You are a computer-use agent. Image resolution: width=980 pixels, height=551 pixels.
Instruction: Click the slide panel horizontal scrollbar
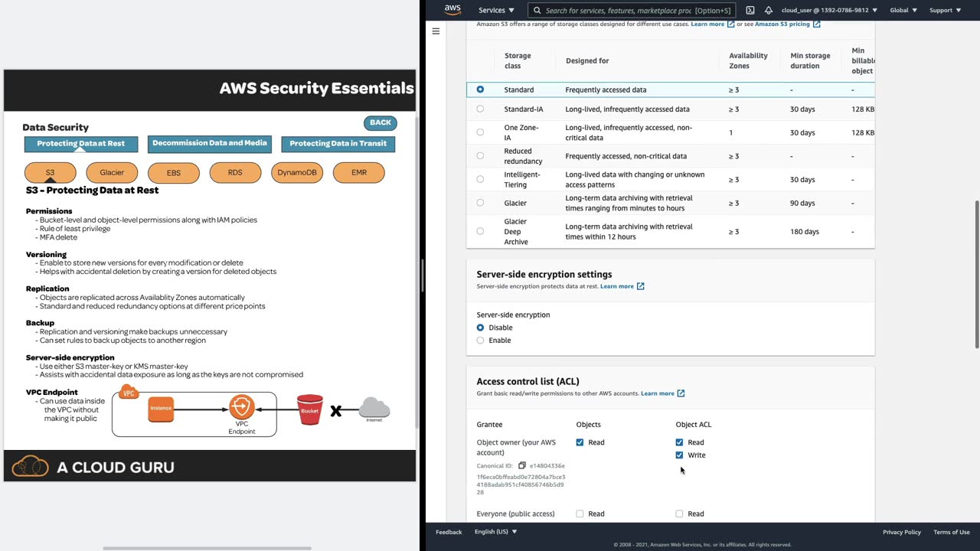207,548
